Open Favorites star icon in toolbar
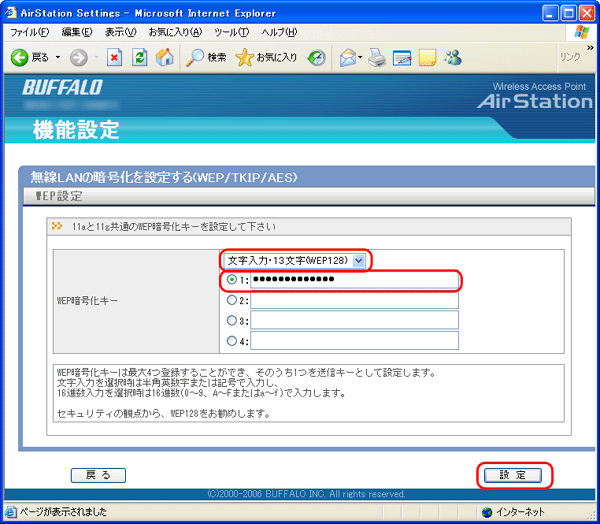The width and height of the screenshot is (600, 524). (245, 58)
